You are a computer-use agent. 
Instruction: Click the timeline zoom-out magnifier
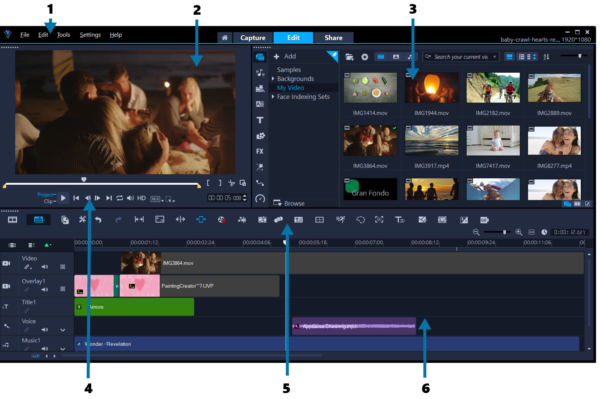[476, 232]
